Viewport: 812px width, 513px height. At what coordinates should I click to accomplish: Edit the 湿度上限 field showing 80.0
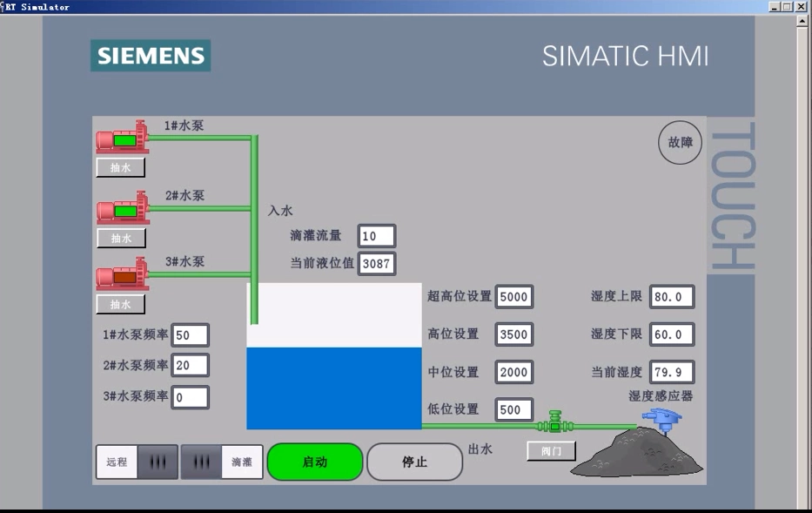click(x=672, y=297)
